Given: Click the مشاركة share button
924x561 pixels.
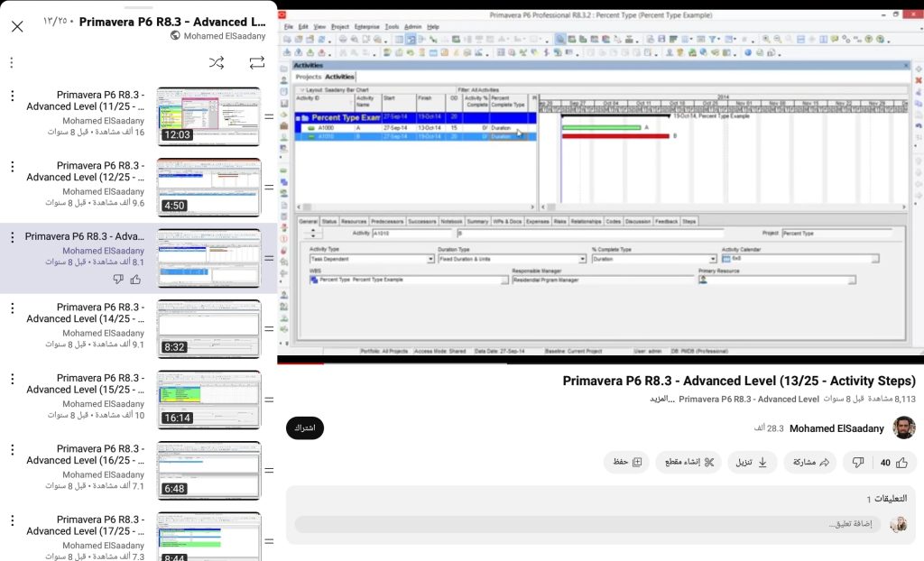Looking at the screenshot, I should click(810, 463).
